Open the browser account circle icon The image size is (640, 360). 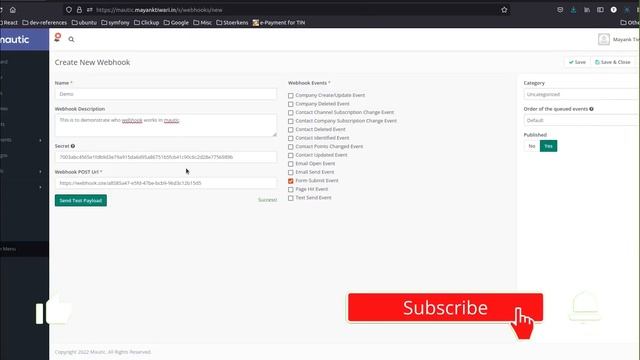click(613, 10)
